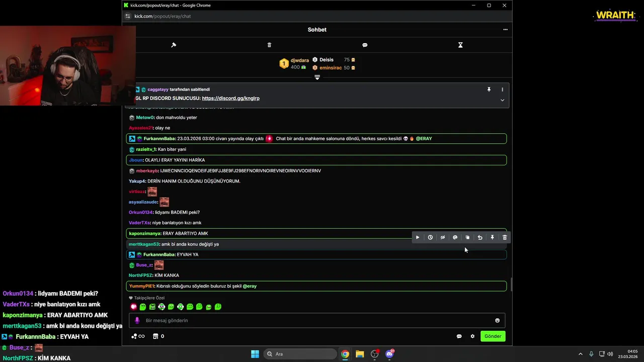Click the green Gönder button
The height and width of the screenshot is (362, 644).
pyautogui.click(x=493, y=336)
